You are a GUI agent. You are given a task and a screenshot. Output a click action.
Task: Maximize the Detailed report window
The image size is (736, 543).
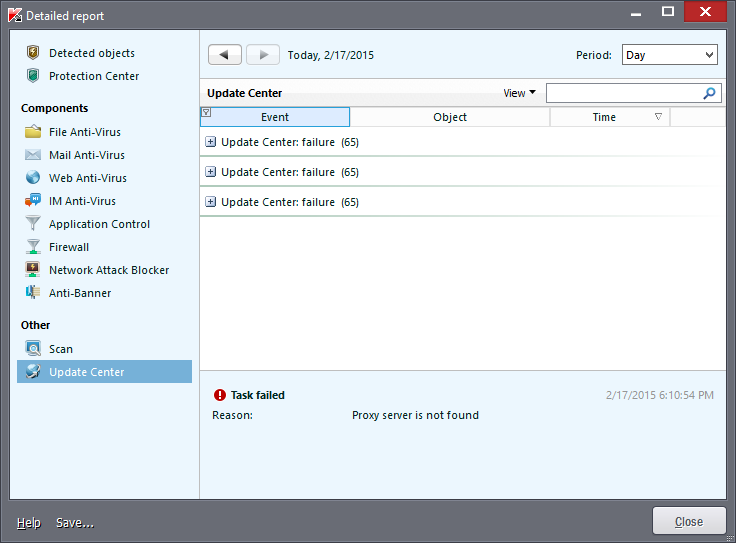coord(667,11)
